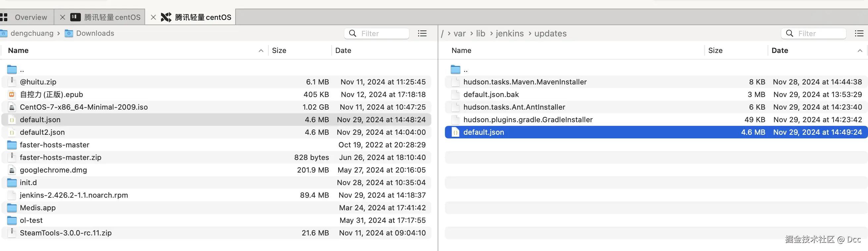Viewport: 868px width, 251px height.
Task: Click the CentOS iso disk image icon
Action: coord(12,107)
